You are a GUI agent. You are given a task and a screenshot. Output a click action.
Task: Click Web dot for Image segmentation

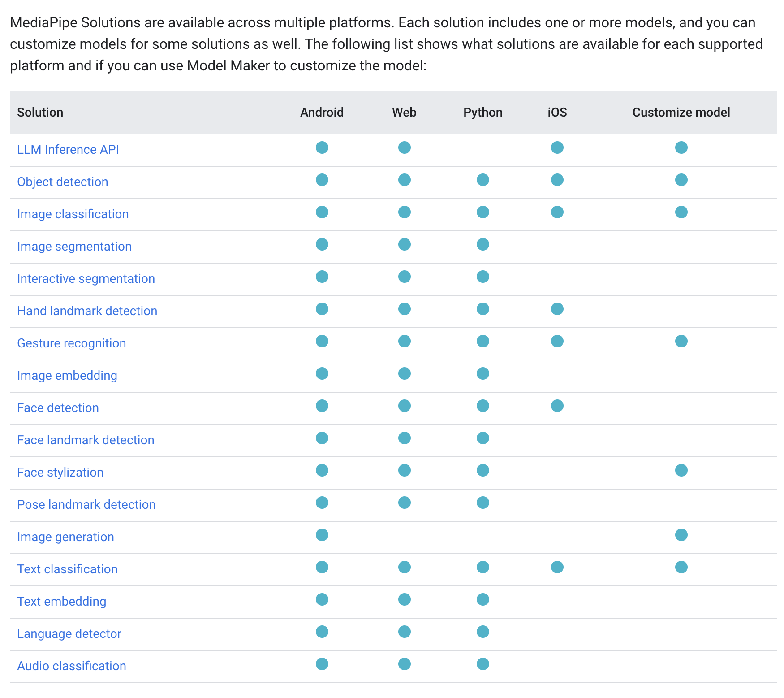pos(405,244)
